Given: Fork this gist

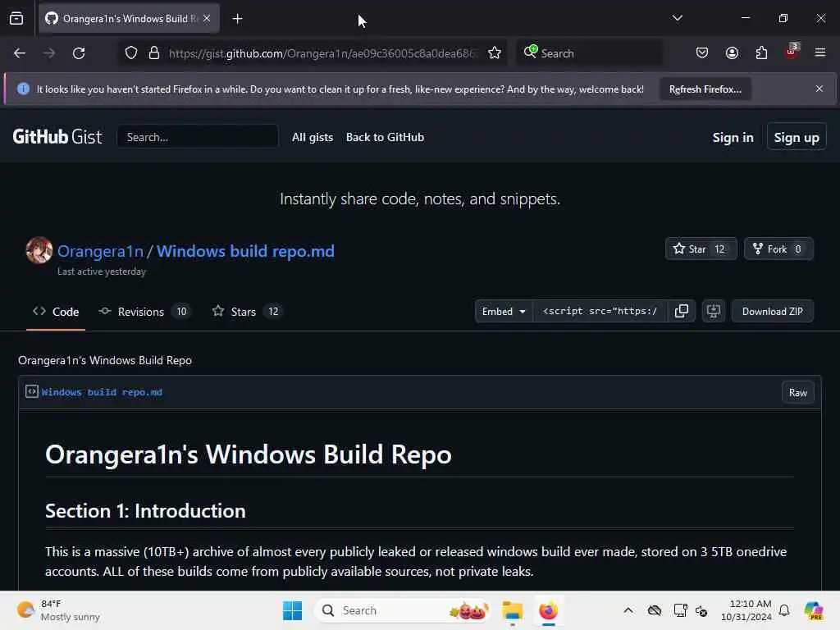Looking at the screenshot, I should pos(778,249).
